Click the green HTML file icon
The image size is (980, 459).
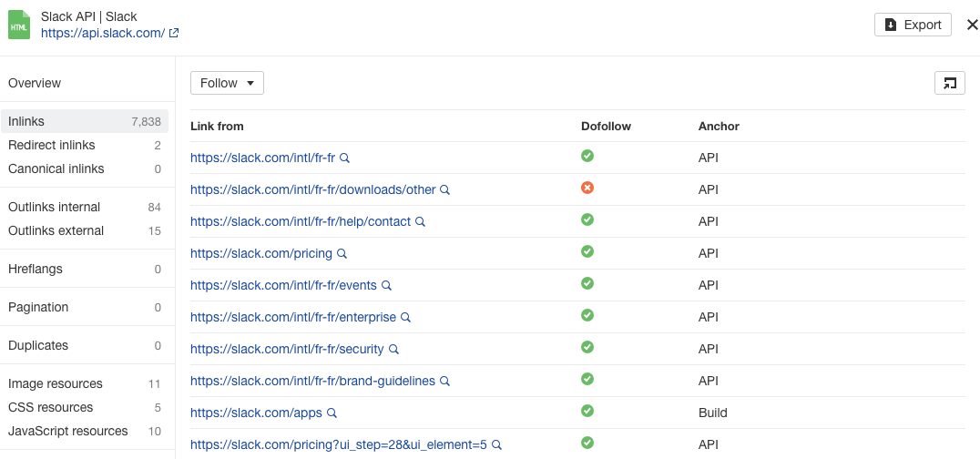[x=19, y=25]
